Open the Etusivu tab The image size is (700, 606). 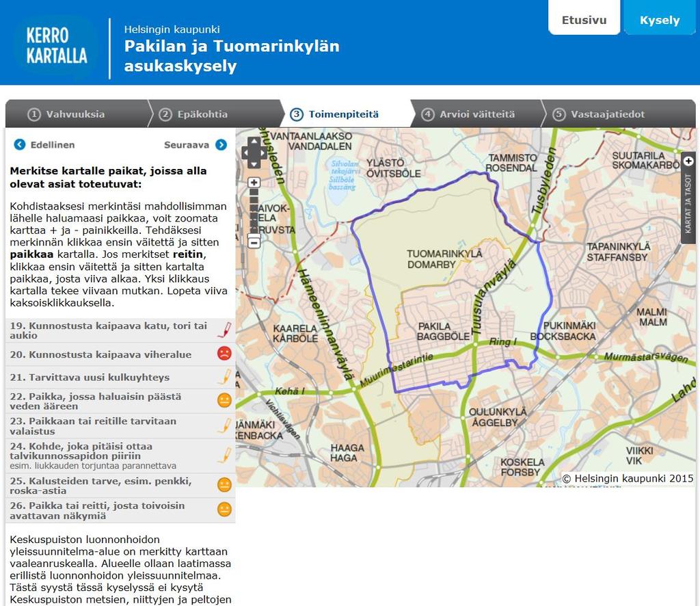tap(584, 18)
